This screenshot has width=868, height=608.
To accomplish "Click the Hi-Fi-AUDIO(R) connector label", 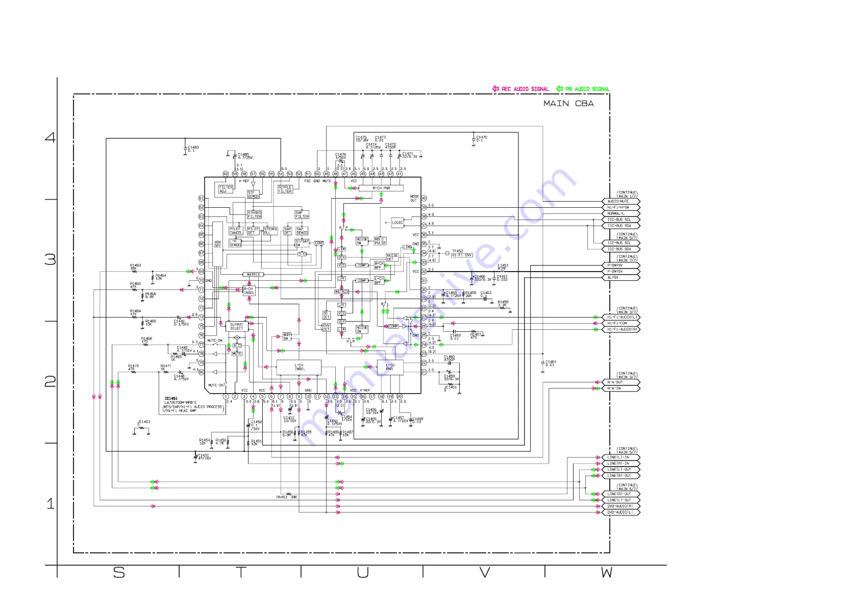I will click(x=621, y=330).
